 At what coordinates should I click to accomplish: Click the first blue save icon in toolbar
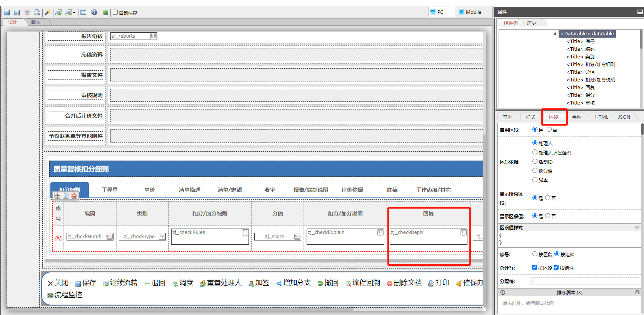pos(7,13)
